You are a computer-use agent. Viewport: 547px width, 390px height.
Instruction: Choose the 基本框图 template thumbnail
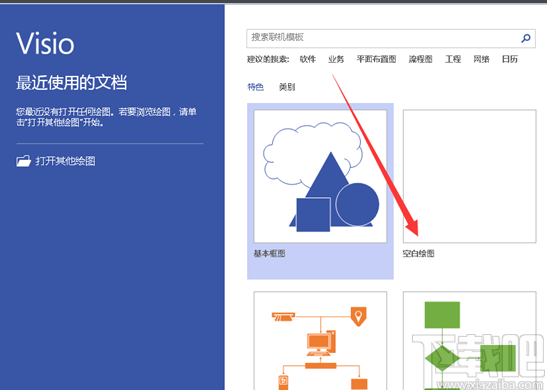pyautogui.click(x=320, y=176)
